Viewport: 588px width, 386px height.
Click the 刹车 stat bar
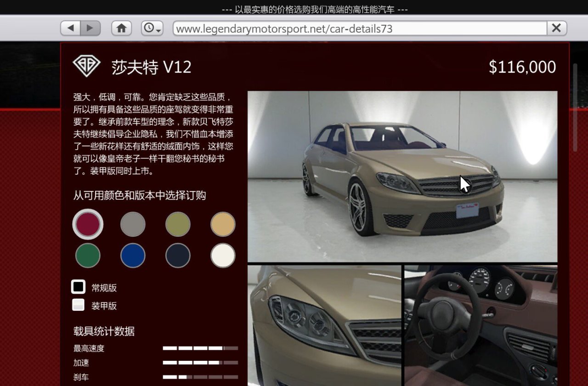coord(200,377)
